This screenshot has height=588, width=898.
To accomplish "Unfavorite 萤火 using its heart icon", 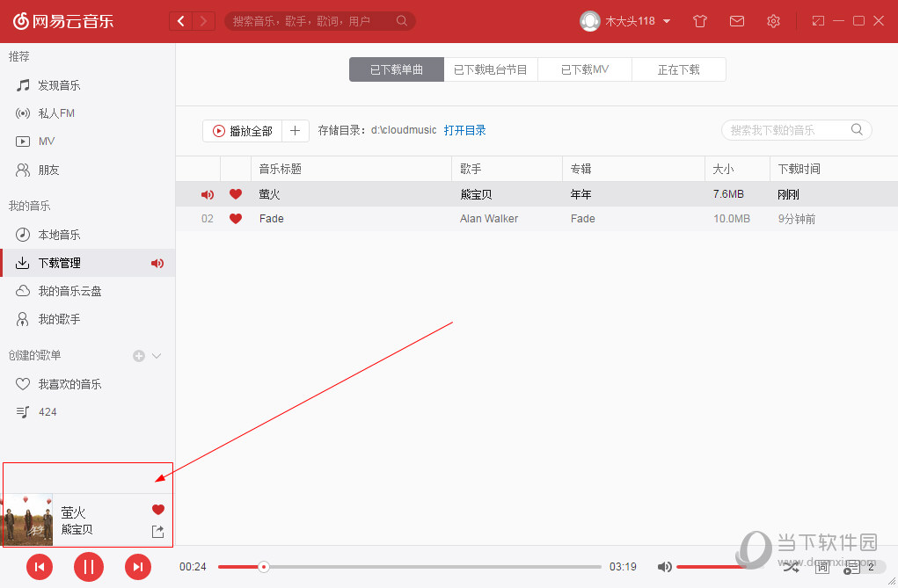I will coord(236,194).
